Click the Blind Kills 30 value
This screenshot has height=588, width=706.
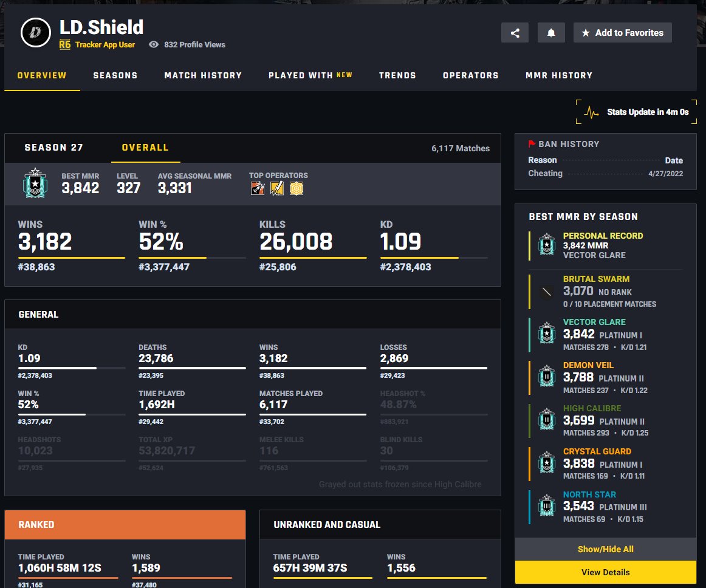click(x=386, y=451)
